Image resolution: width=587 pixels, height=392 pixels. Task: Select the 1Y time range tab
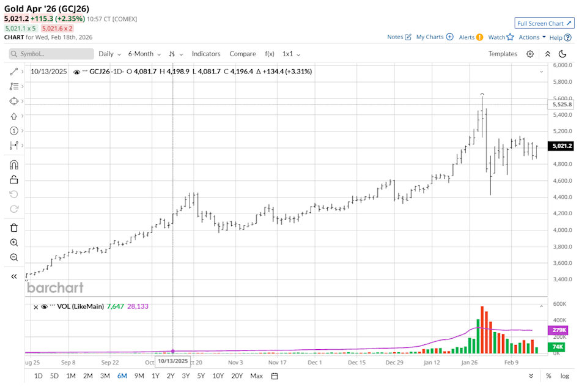[155, 375]
